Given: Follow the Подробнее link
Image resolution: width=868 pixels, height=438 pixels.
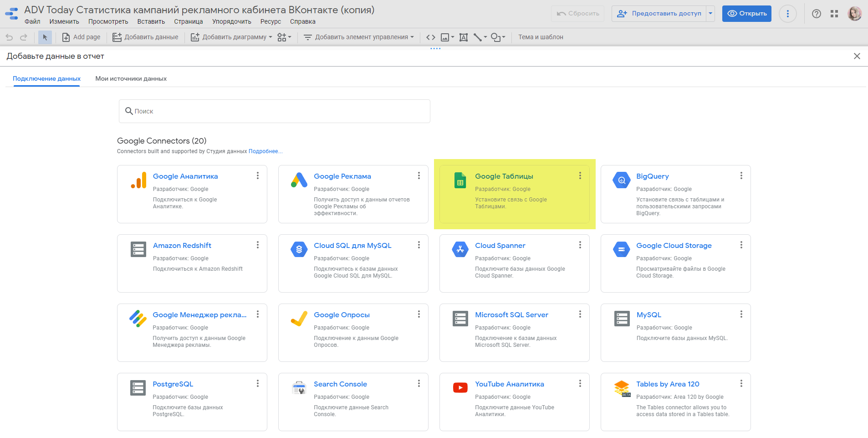Looking at the screenshot, I should pos(265,151).
